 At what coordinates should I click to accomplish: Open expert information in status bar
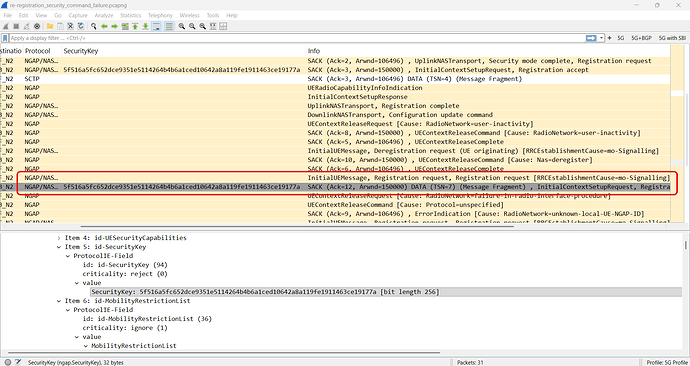[8, 362]
